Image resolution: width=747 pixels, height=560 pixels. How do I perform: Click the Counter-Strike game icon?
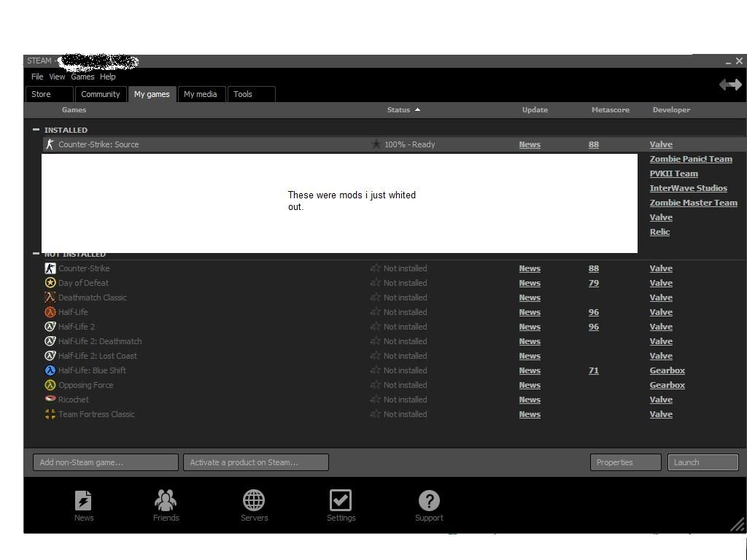coord(50,268)
